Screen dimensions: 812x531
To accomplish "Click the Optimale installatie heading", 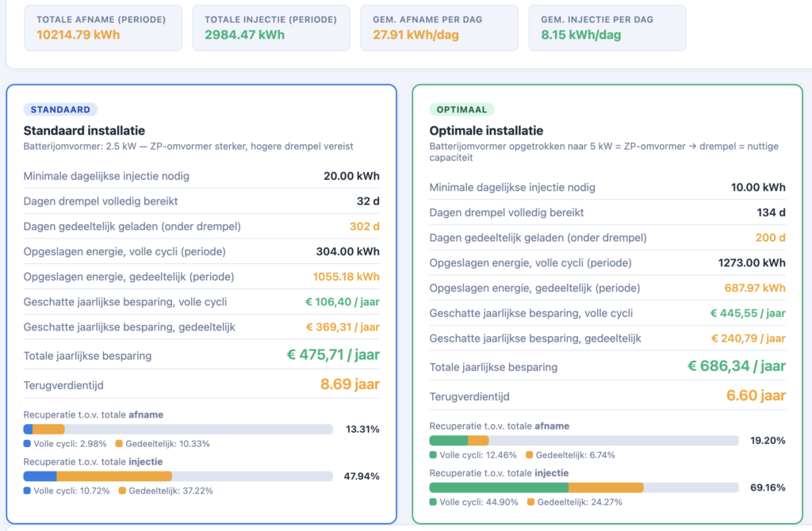I will pos(486,131).
